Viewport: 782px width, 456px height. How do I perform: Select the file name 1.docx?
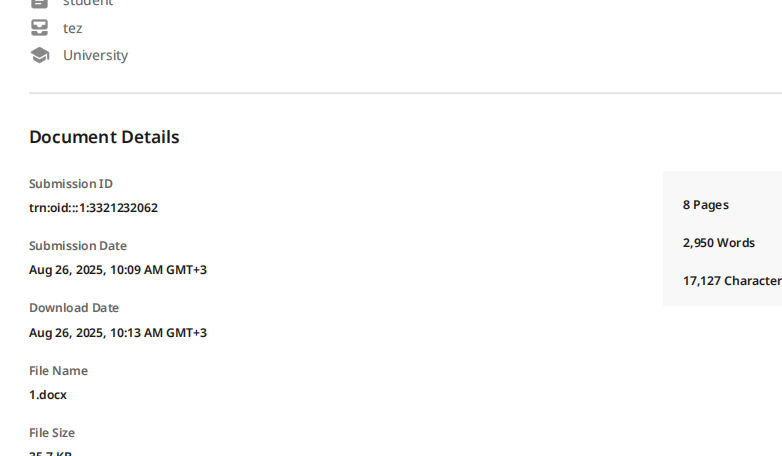tap(48, 395)
